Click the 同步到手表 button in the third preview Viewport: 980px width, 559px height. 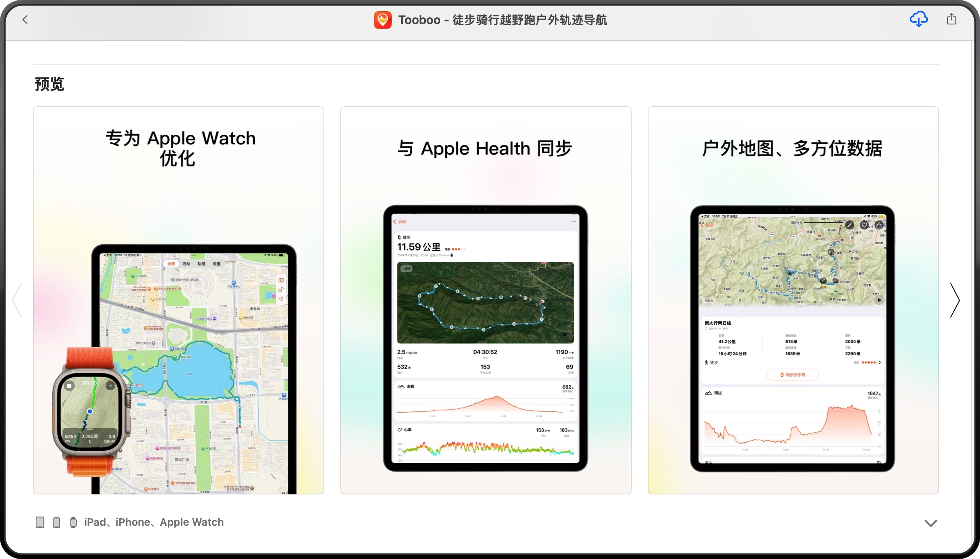click(792, 375)
